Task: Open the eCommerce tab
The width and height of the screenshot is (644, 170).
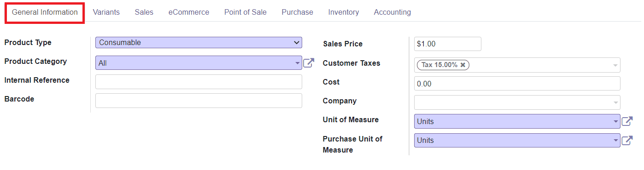Action: point(189,12)
